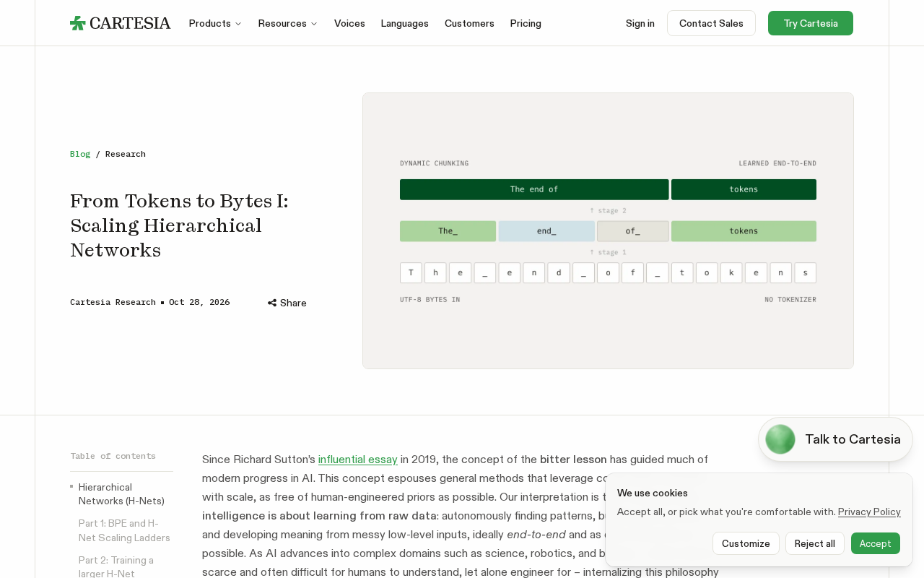
Task: Open the Voices menu item
Action: coord(349,23)
